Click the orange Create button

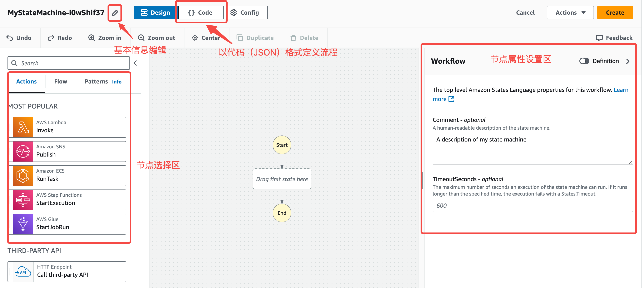(615, 13)
